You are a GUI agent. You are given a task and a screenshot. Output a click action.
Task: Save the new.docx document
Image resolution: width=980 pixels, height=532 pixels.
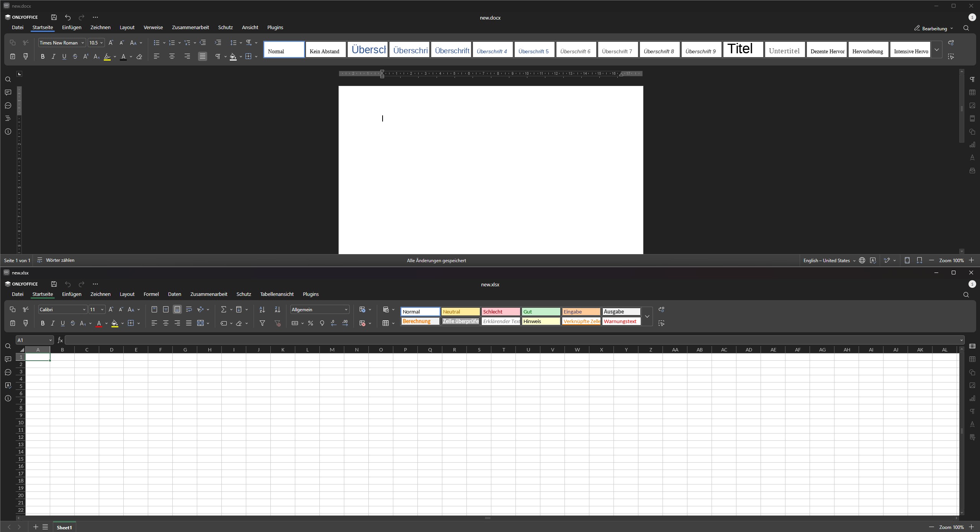54,17
